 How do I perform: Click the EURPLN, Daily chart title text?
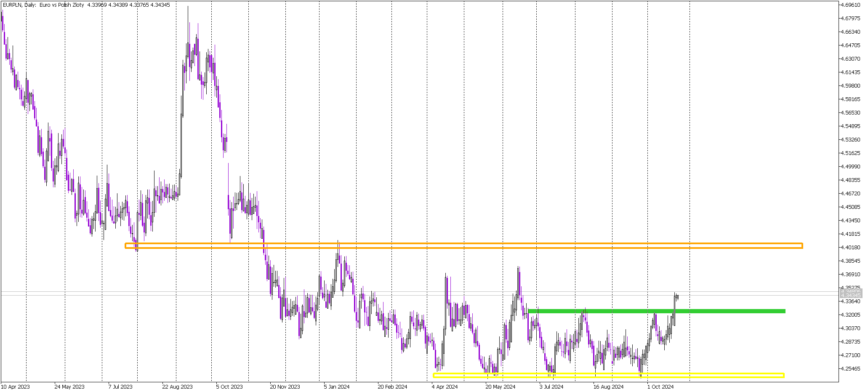(86, 5)
